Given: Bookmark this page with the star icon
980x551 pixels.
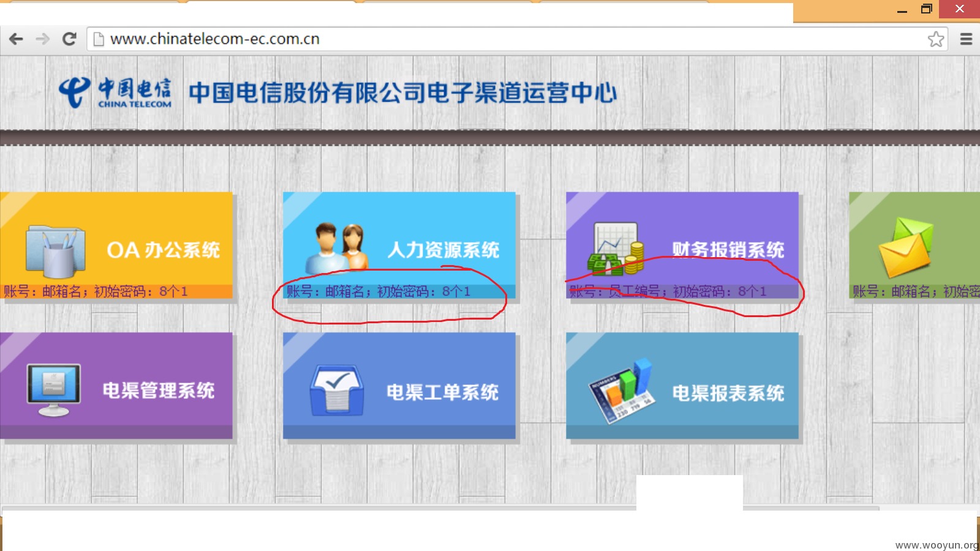Looking at the screenshot, I should pyautogui.click(x=935, y=39).
